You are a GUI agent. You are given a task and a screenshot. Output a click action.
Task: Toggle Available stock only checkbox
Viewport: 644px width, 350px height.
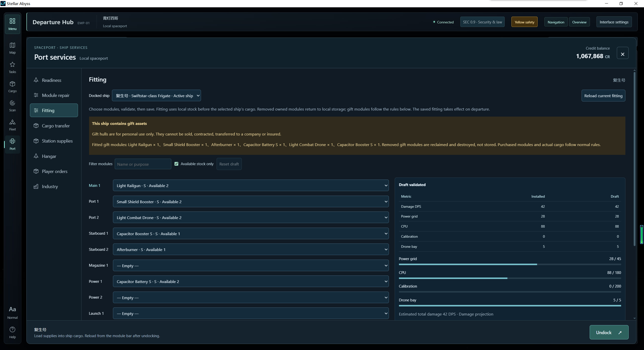[x=176, y=164]
